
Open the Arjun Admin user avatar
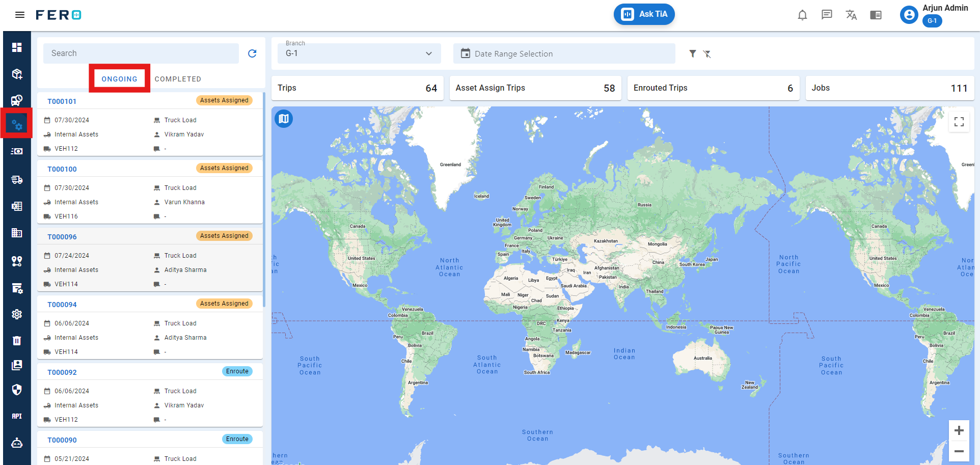(909, 15)
